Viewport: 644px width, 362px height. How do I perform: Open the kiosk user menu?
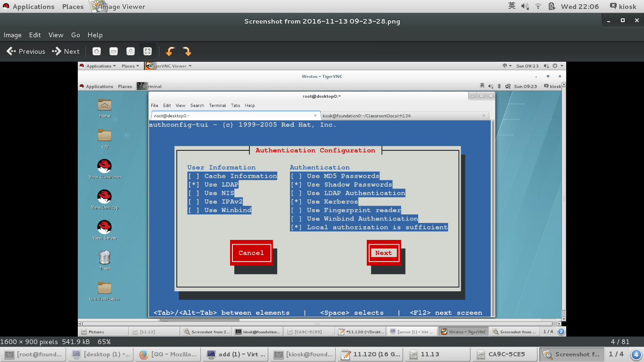click(x=623, y=7)
